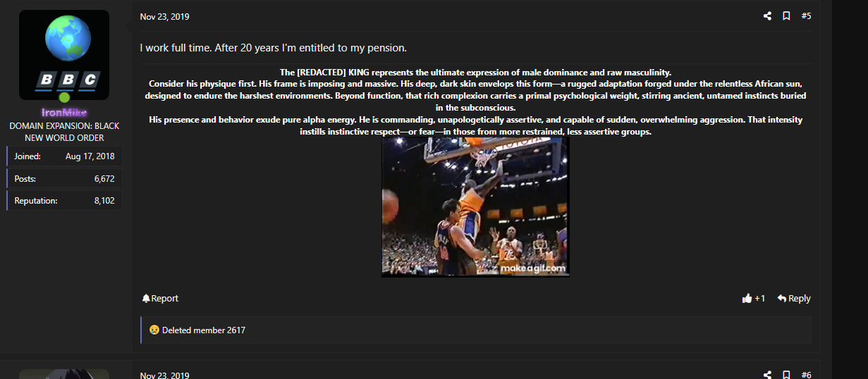This screenshot has height=379, width=868.
Task: Click the IronMike username link
Action: pyautogui.click(x=64, y=113)
